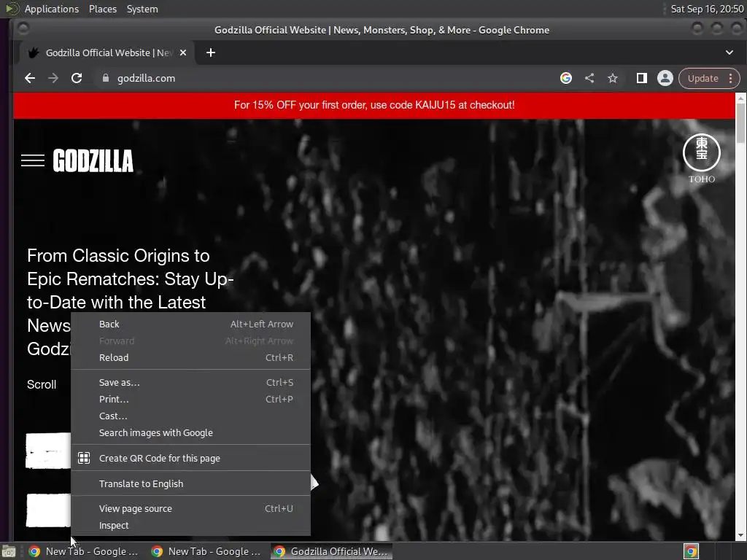The height and width of the screenshot is (560, 747).
Task: Select Back from the context menu
Action: (x=190, y=324)
